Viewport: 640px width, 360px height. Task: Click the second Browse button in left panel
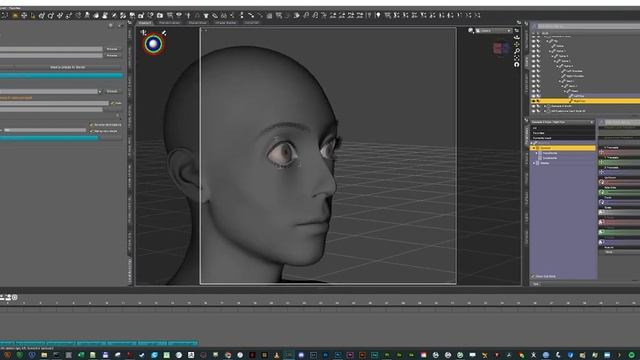(112, 55)
